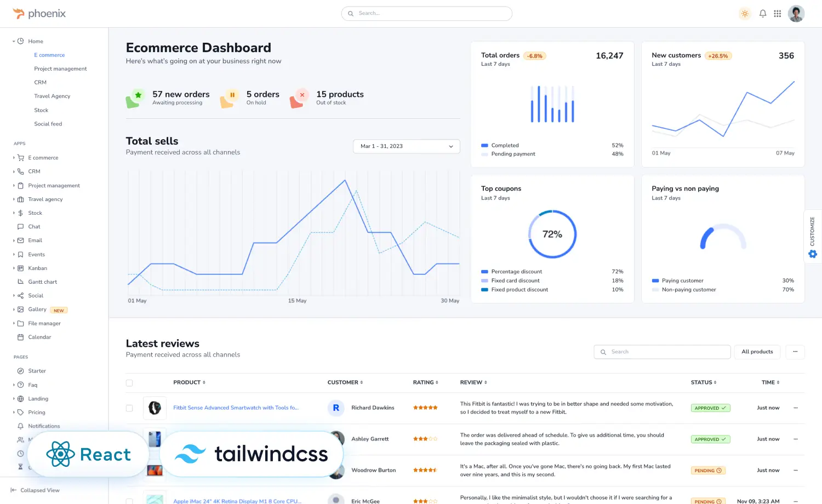Viewport: 822px width, 504px height.
Task: Open the Mar 1 - 31, 2023 date dropdown
Action: pos(407,146)
